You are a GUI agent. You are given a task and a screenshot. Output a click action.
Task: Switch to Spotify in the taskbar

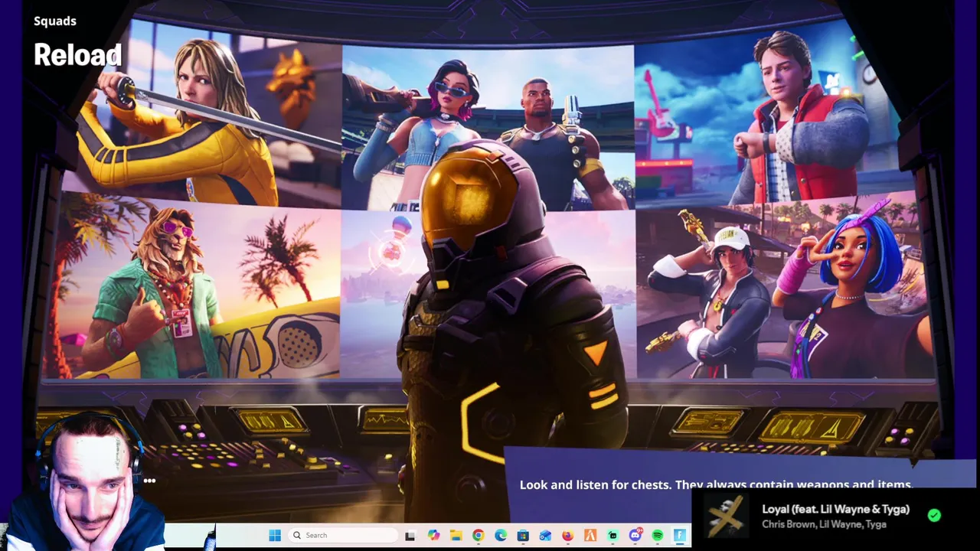click(657, 535)
